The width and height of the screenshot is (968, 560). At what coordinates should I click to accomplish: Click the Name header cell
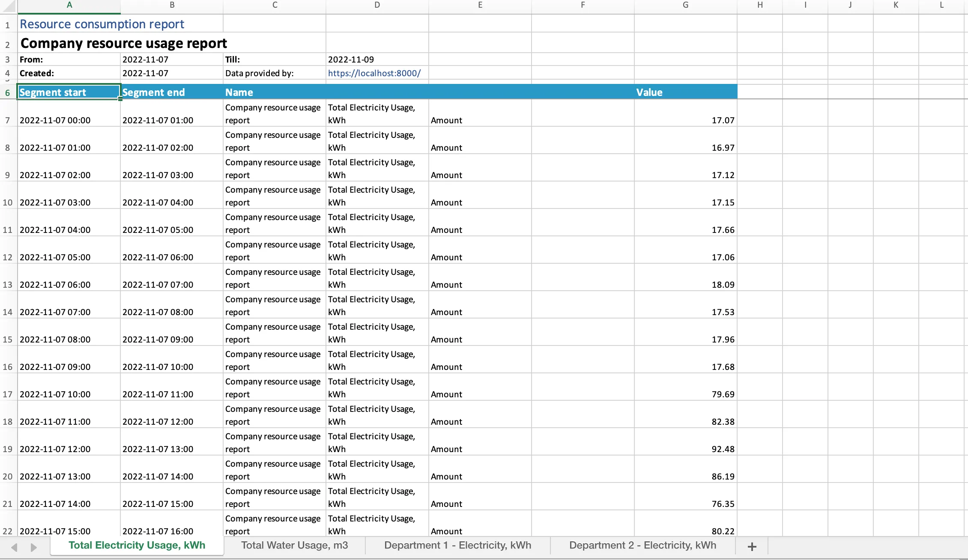(x=275, y=92)
